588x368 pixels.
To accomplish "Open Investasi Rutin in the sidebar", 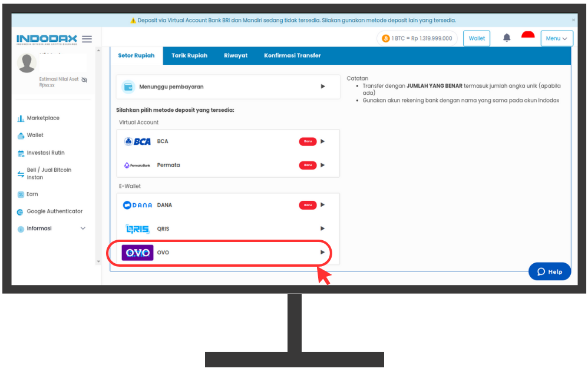I will coord(46,153).
